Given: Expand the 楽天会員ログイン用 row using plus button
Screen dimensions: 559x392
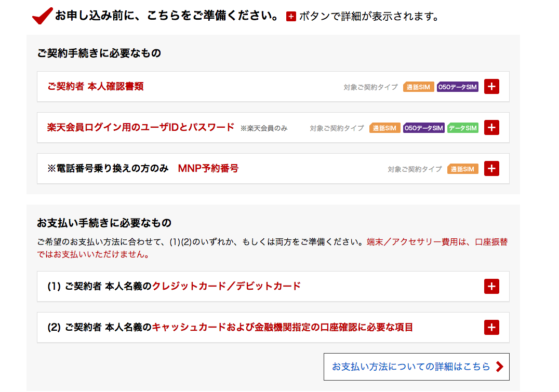Looking at the screenshot, I should pyautogui.click(x=491, y=128).
